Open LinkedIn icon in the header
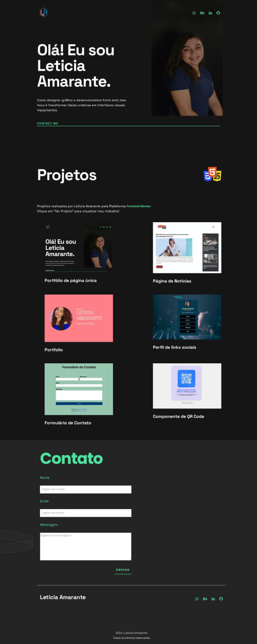Viewport: 257px width, 644px height. [211, 13]
